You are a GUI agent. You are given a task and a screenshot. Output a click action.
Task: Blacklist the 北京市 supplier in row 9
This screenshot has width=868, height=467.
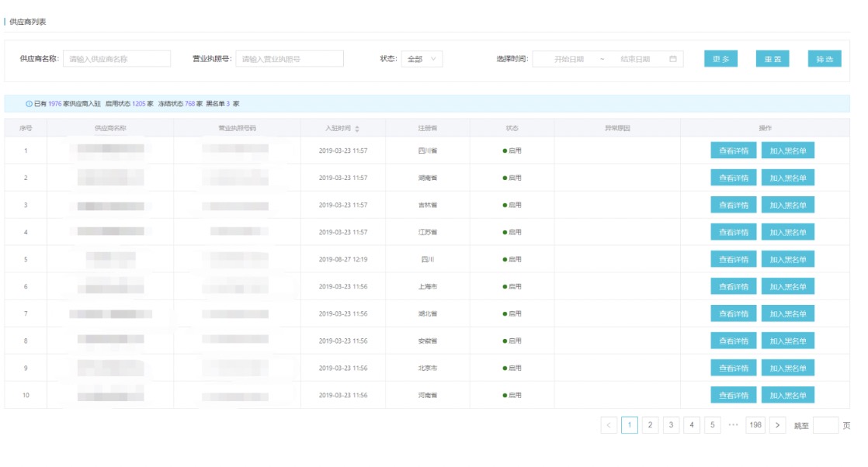coord(788,368)
